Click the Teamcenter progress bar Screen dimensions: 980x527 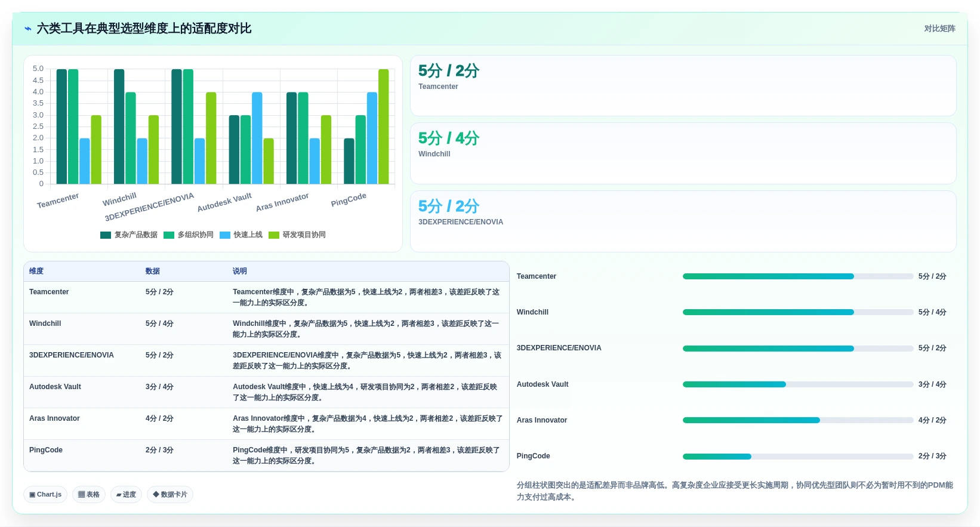(798, 276)
